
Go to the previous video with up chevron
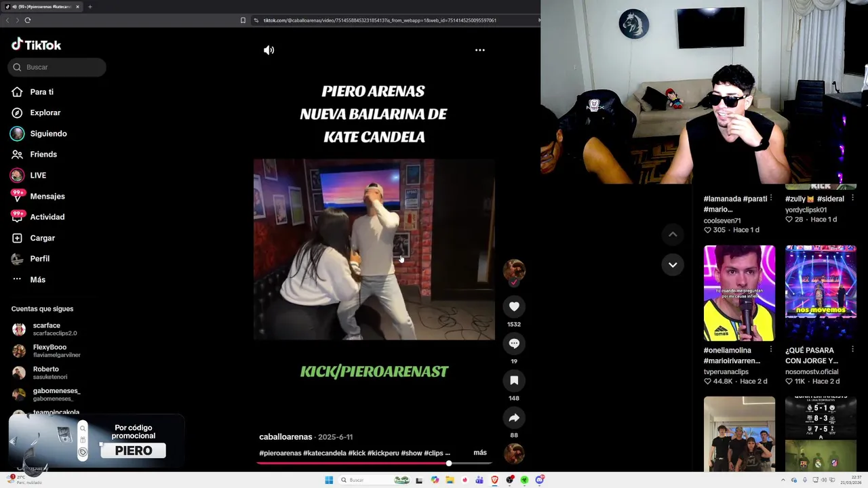click(x=673, y=235)
